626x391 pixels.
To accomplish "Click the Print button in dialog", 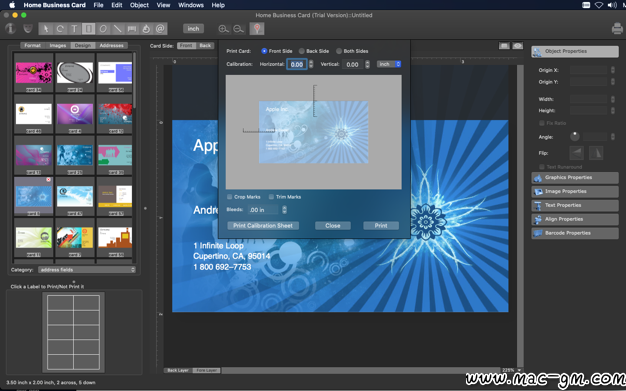I will pos(381,226).
